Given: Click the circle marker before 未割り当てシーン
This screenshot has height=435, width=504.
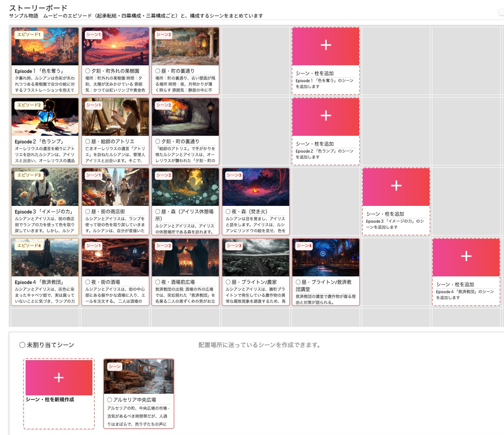Looking at the screenshot, I should pyautogui.click(x=22, y=345).
